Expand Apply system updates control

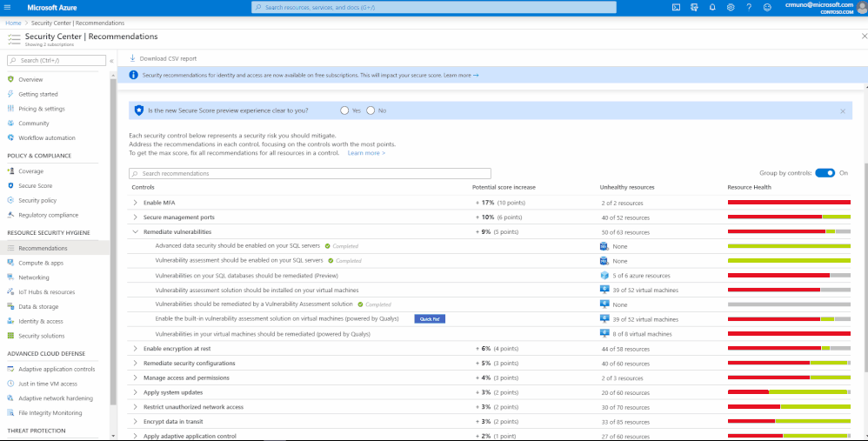[135, 392]
